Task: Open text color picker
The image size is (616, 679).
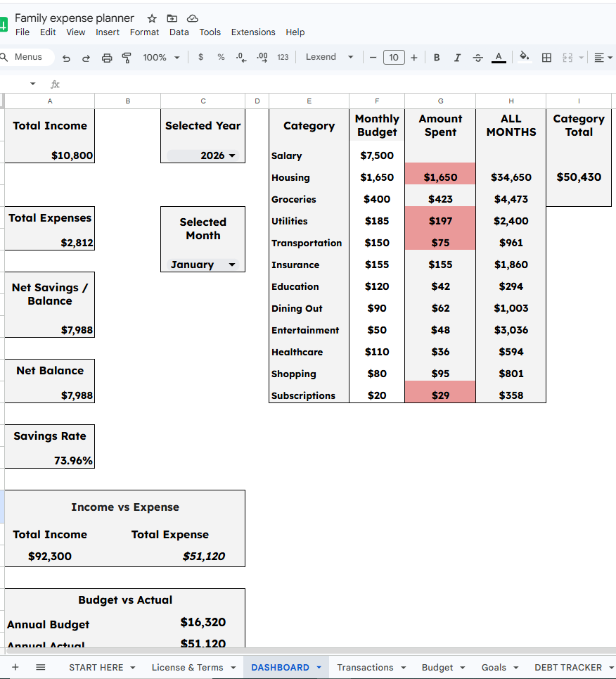Action: click(x=499, y=57)
